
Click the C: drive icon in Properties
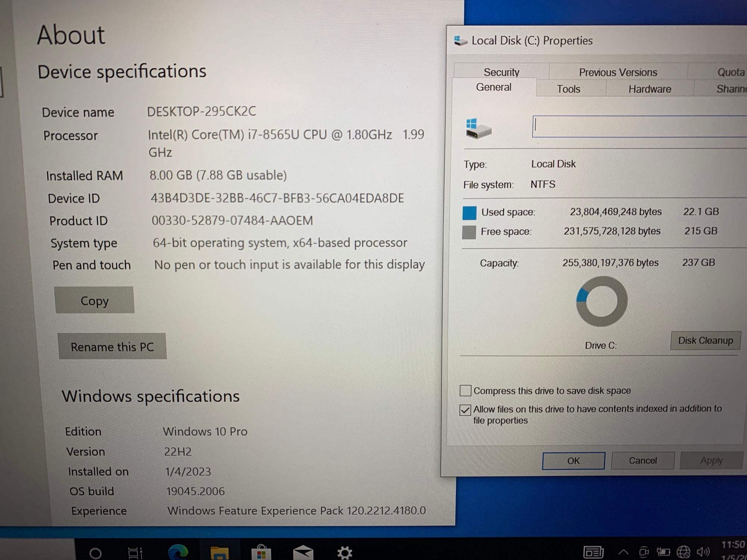(x=478, y=128)
